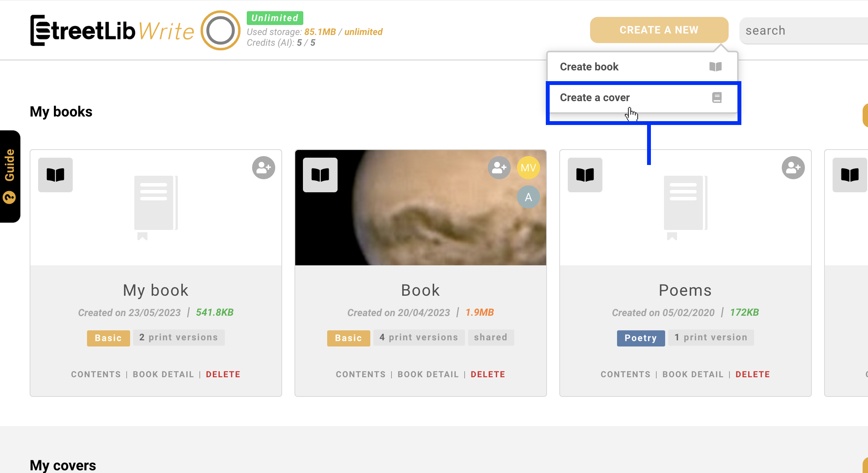Select 'Create a cover' from the menu
The image size is (868, 473).
(595, 97)
